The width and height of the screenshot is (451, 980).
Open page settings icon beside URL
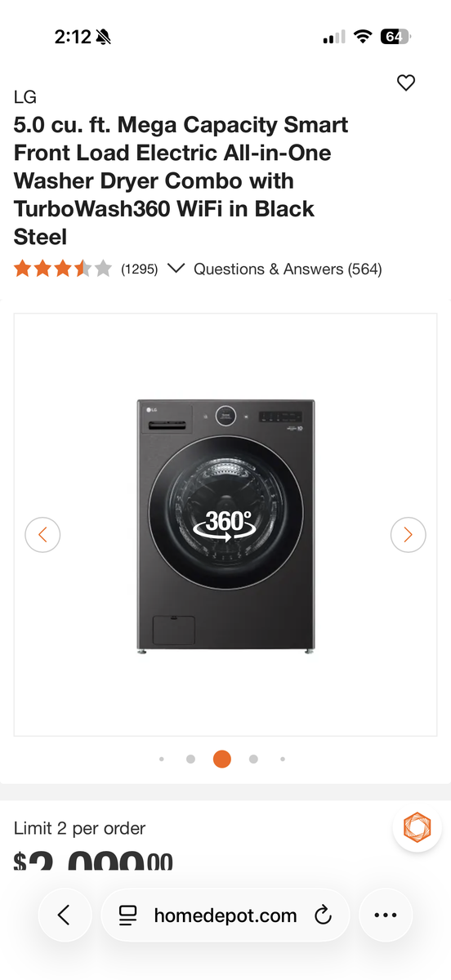[127, 915]
